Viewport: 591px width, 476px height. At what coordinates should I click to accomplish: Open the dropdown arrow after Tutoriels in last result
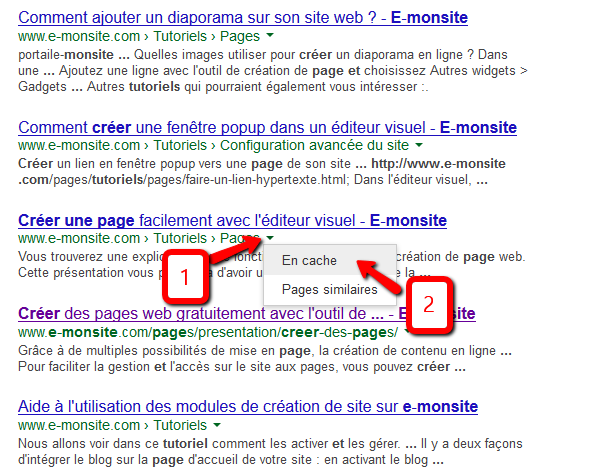pos(217,425)
